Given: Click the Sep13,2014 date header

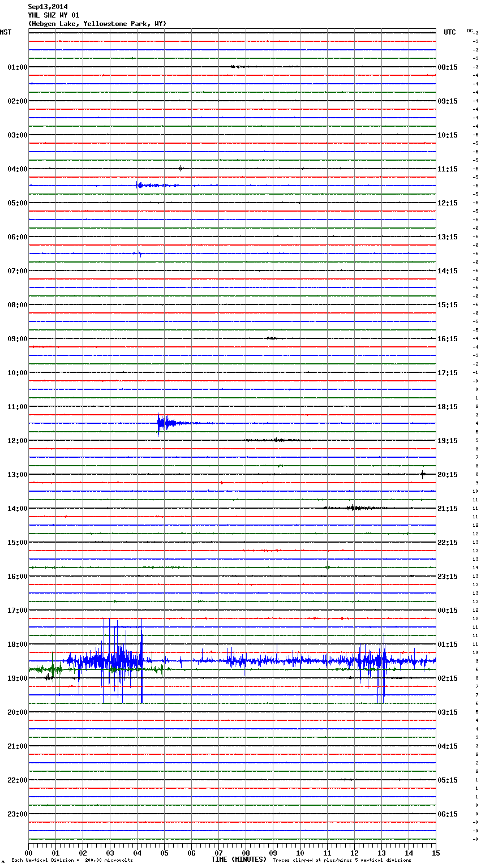Looking at the screenshot, I should (x=48, y=7).
